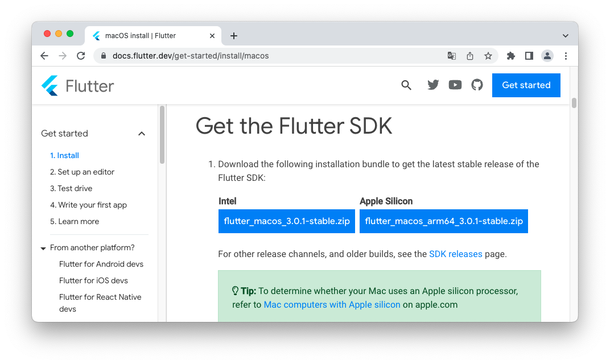The image size is (610, 364).
Task: Go back with the browser back arrow
Action: [44, 56]
